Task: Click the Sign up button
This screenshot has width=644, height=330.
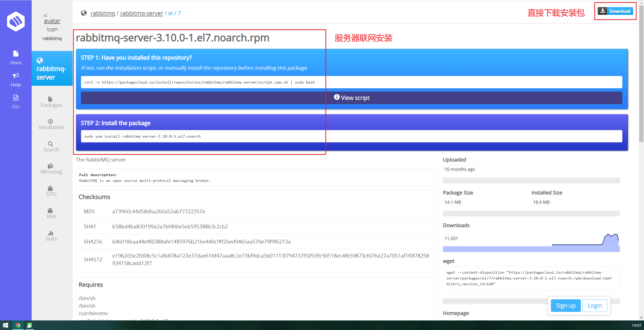Action: [566, 305]
